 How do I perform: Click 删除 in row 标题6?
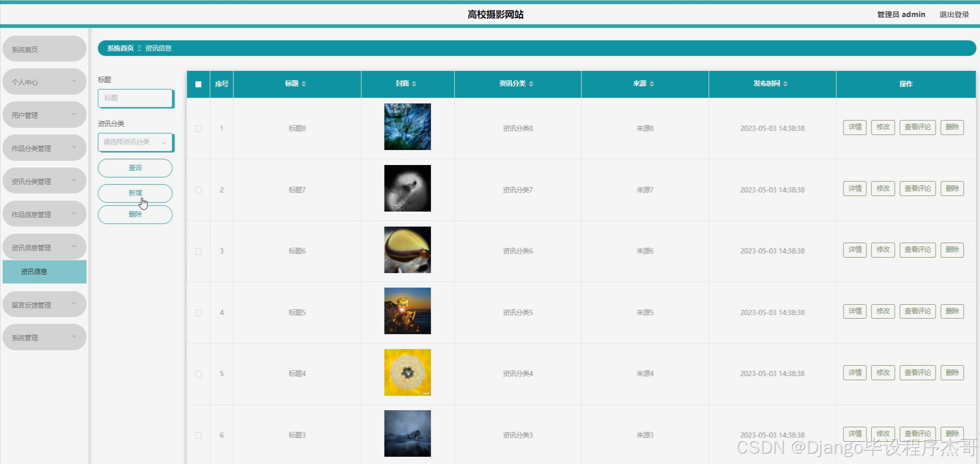(952, 250)
